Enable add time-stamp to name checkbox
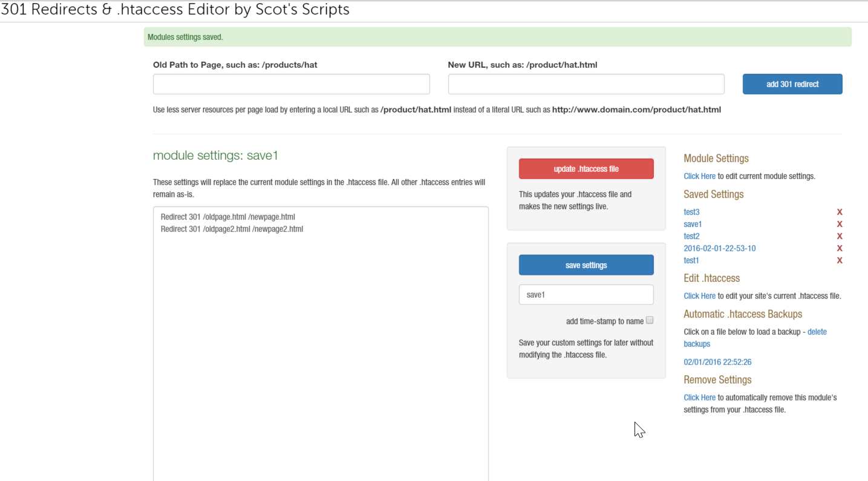 pos(650,321)
